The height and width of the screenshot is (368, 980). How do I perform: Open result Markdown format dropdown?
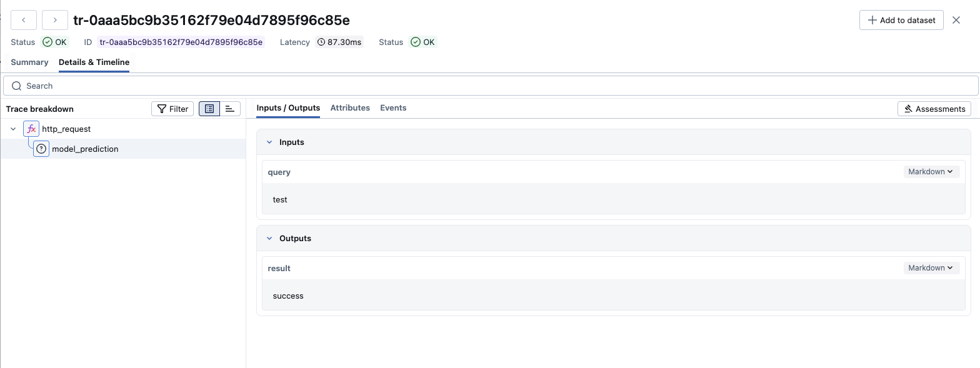[931, 268]
